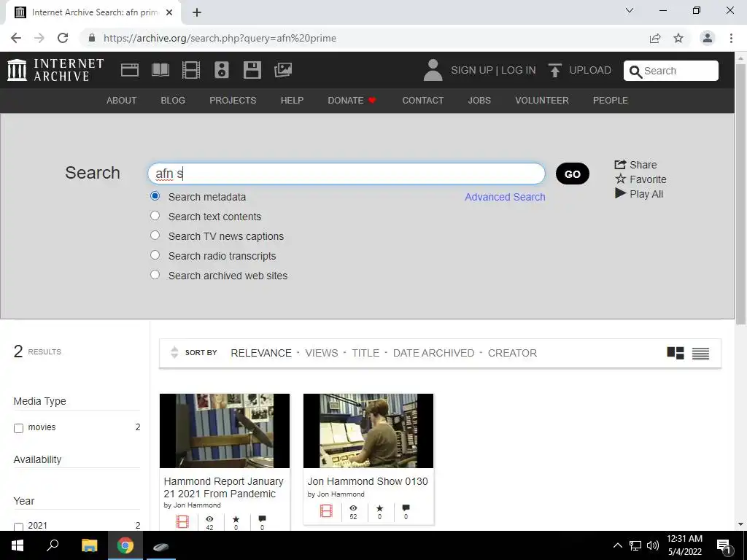Sort results by RELEVANCE

261,353
